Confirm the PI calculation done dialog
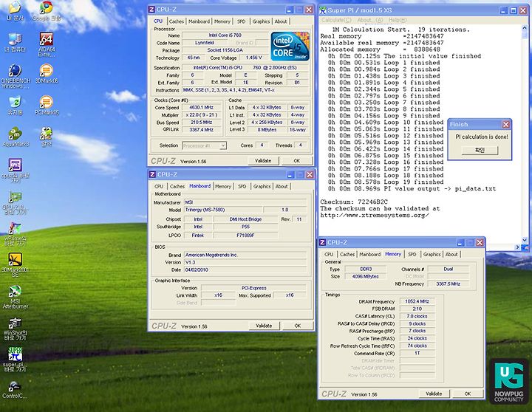 coord(480,150)
